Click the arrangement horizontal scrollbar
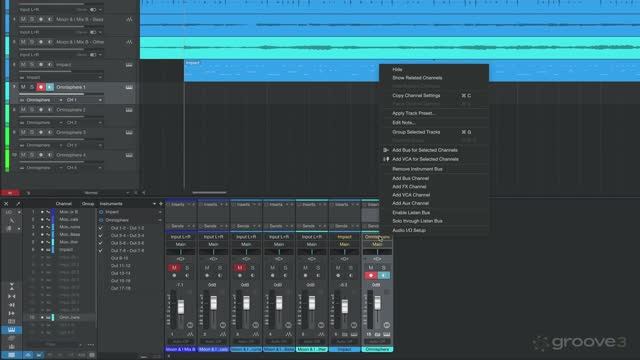The image size is (640, 360). tap(209, 192)
